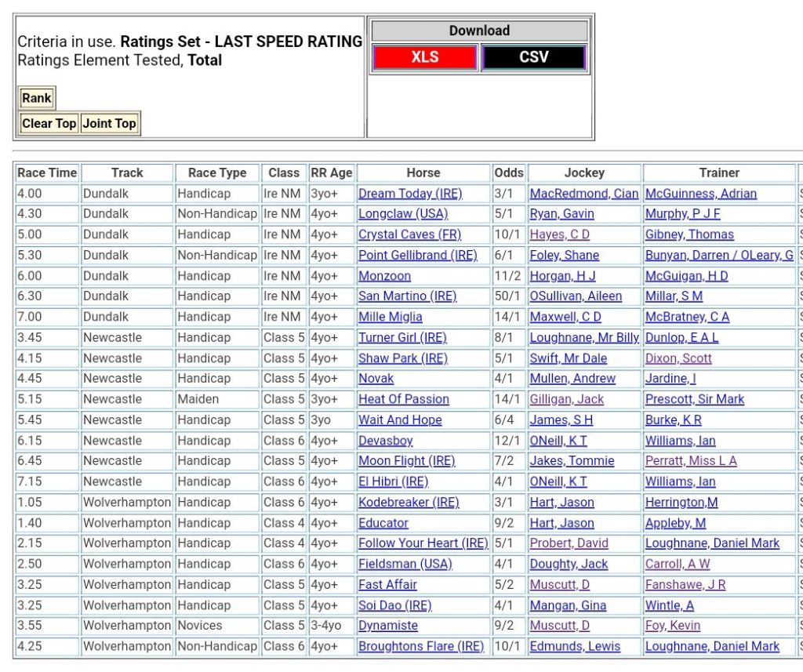This screenshot has width=803, height=672.
Task: Download results as CSV file
Action: coord(533,57)
